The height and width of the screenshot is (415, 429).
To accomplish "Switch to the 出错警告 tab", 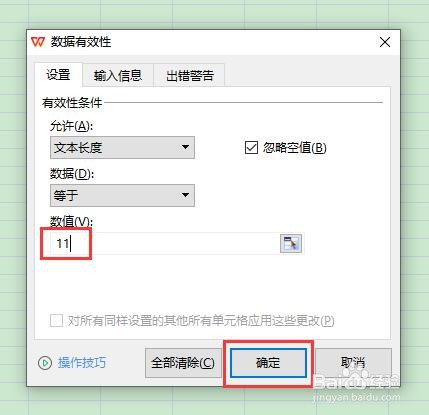I will (189, 76).
